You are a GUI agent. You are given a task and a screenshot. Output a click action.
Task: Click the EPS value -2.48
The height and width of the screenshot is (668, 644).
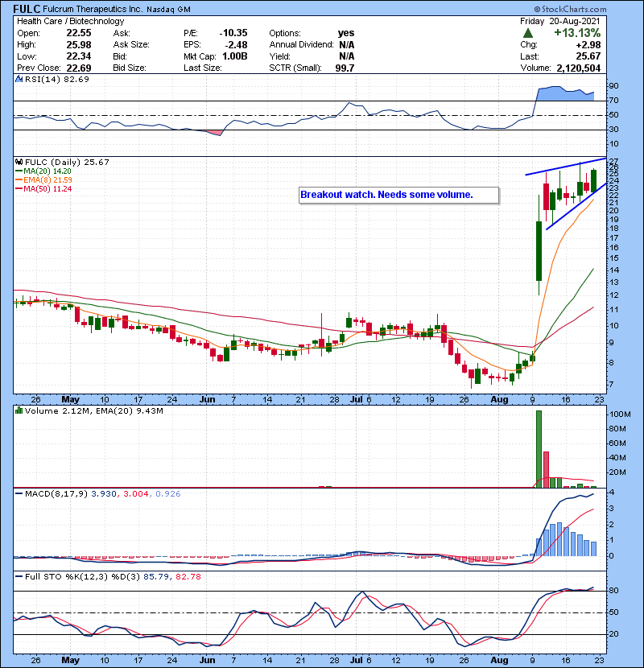(236, 45)
